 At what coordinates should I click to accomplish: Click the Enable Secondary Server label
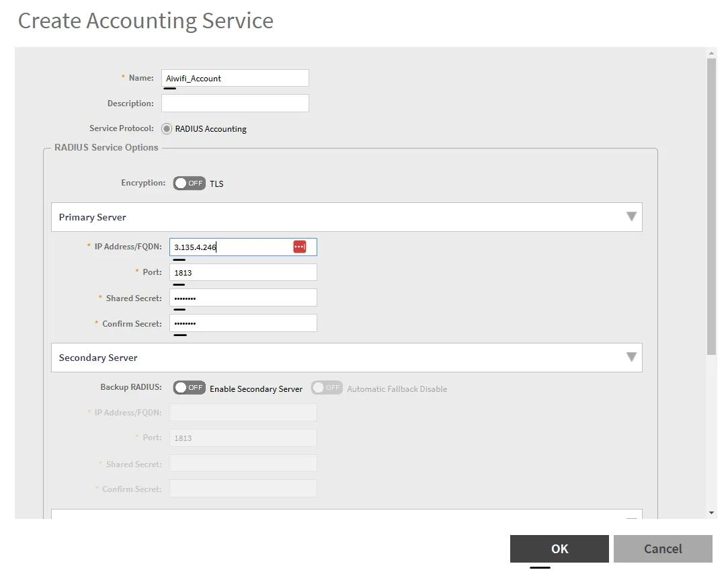click(256, 389)
